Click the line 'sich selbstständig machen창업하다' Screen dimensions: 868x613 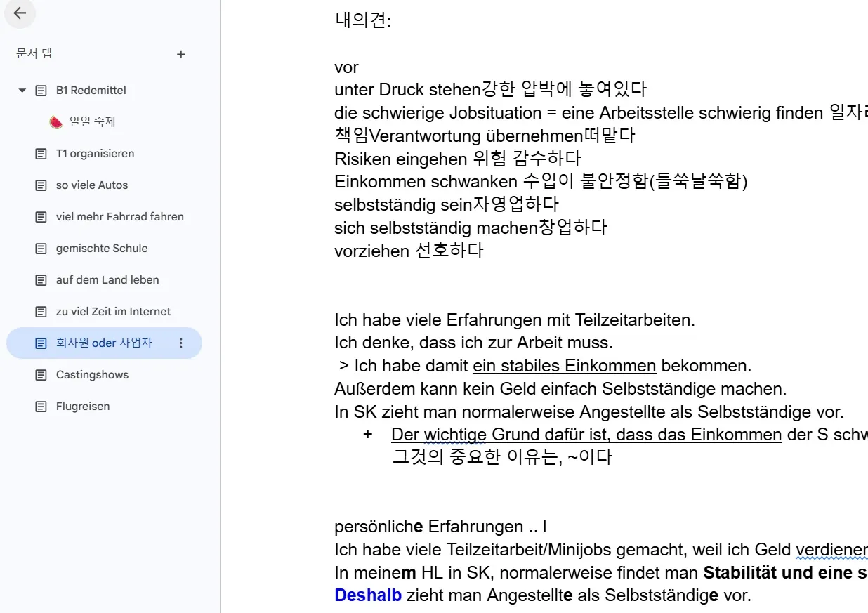(471, 228)
